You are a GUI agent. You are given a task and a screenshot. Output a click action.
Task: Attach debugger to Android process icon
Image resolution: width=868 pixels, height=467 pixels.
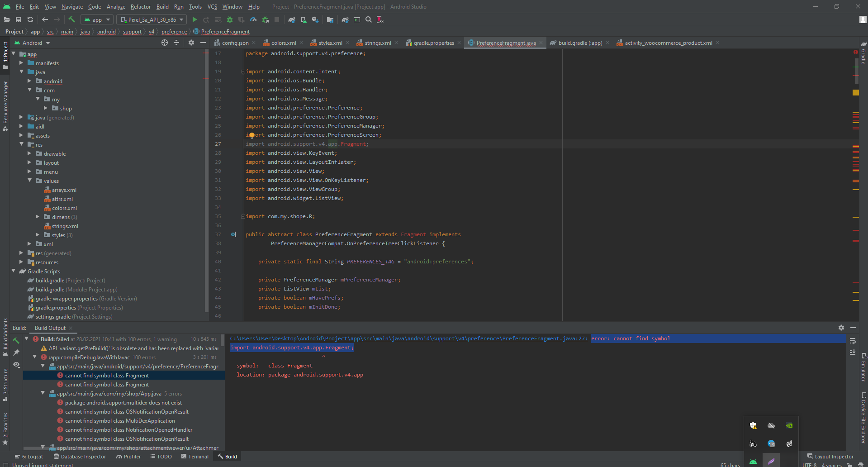[266, 19]
